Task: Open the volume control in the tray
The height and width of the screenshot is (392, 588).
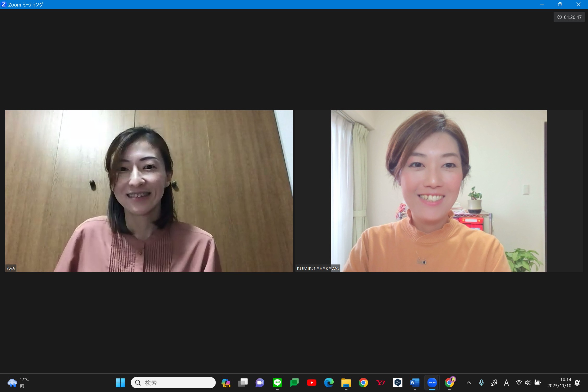Action: coord(528,383)
